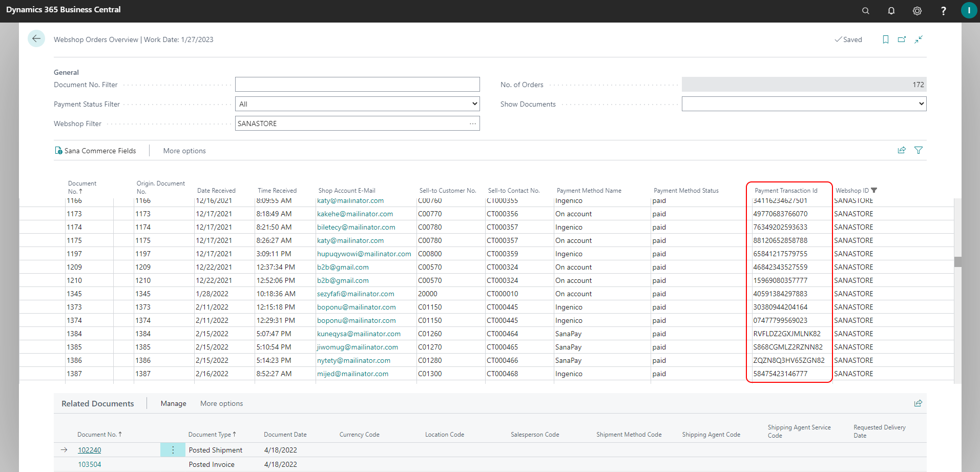The height and width of the screenshot is (472, 980).
Task: Open email jiwomug@mailinator.com
Action: click(x=358, y=347)
